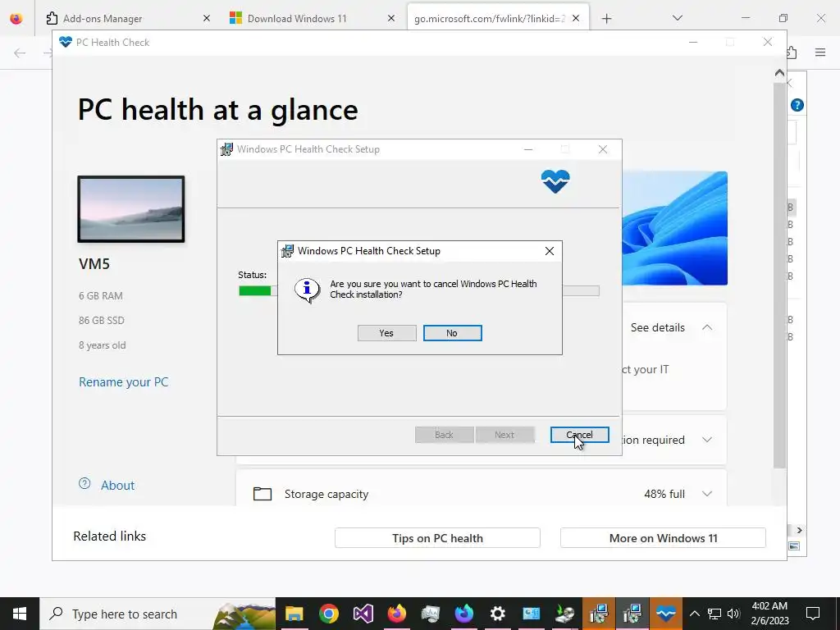Open the notification center icon
Viewport: 840px width, 630px height.
(x=813, y=614)
